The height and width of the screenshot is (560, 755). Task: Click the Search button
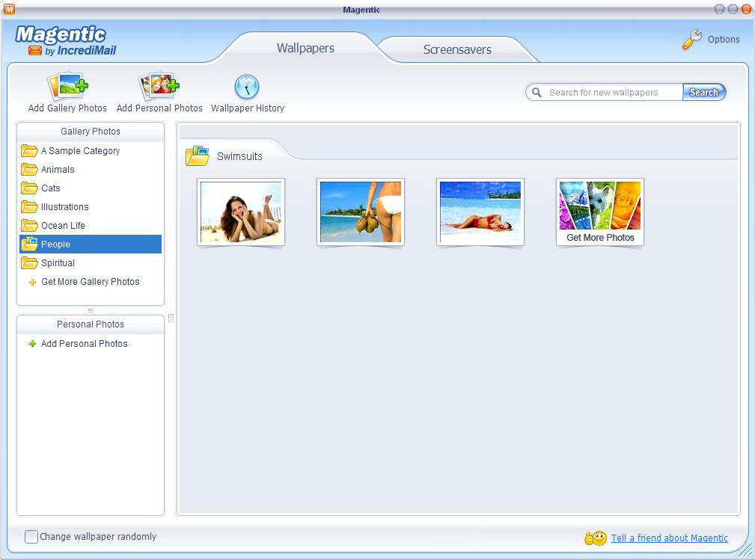pos(703,92)
